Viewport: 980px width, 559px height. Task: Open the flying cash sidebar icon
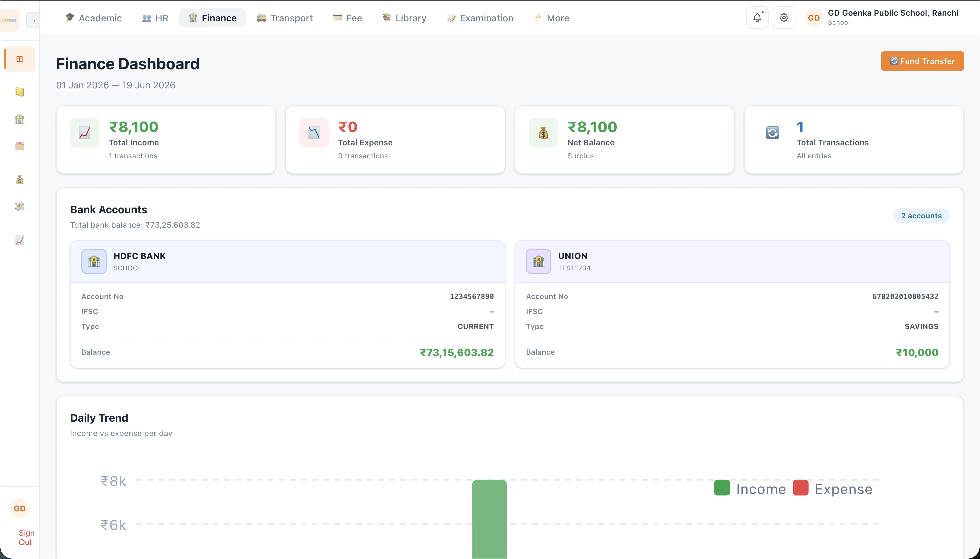click(20, 207)
